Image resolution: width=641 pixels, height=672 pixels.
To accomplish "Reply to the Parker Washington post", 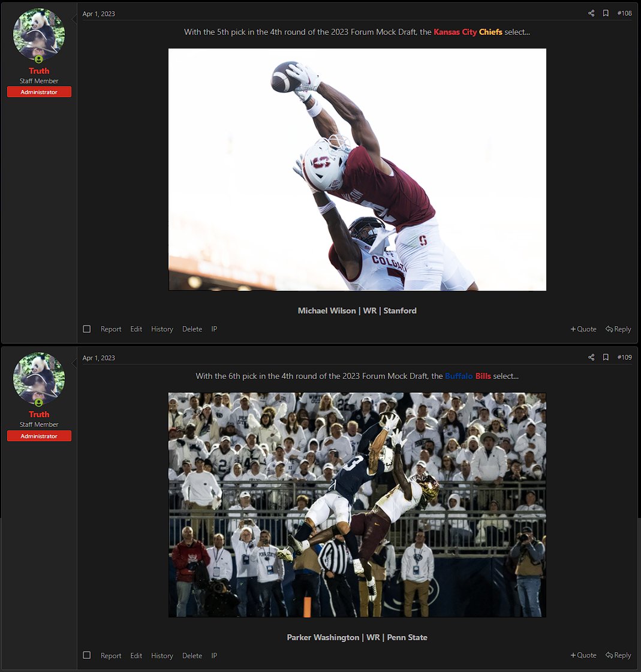I will click(618, 655).
